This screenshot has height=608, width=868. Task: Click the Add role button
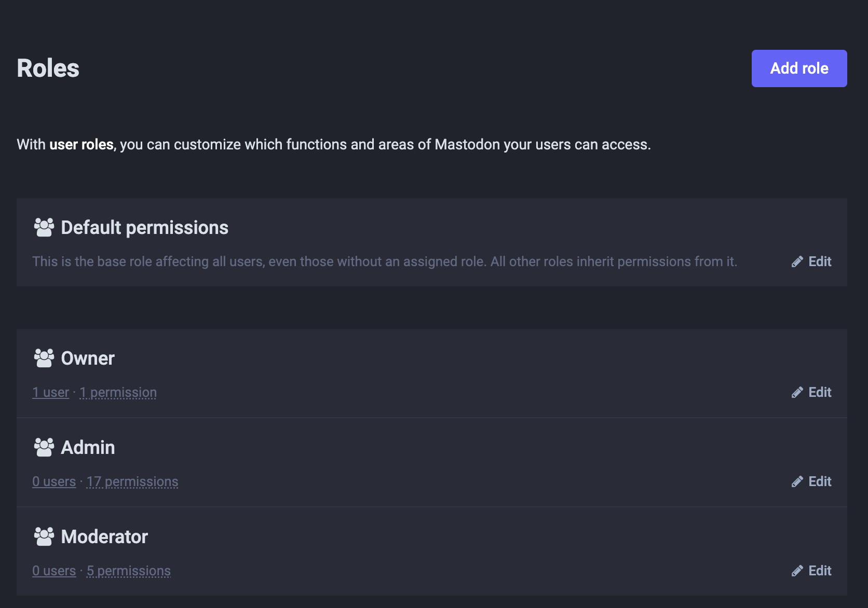click(x=799, y=68)
